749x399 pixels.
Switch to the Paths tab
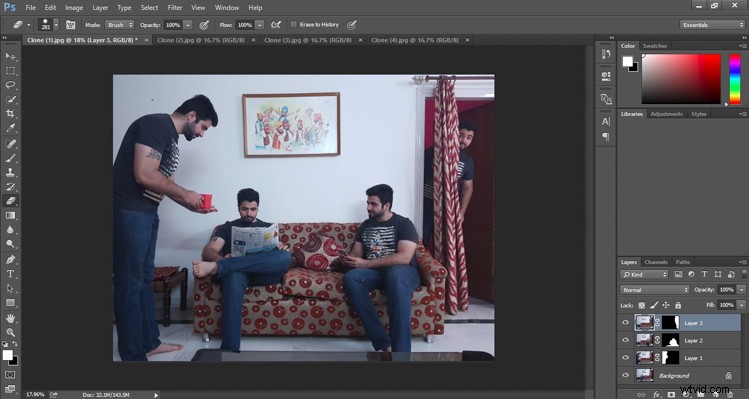[683, 262]
